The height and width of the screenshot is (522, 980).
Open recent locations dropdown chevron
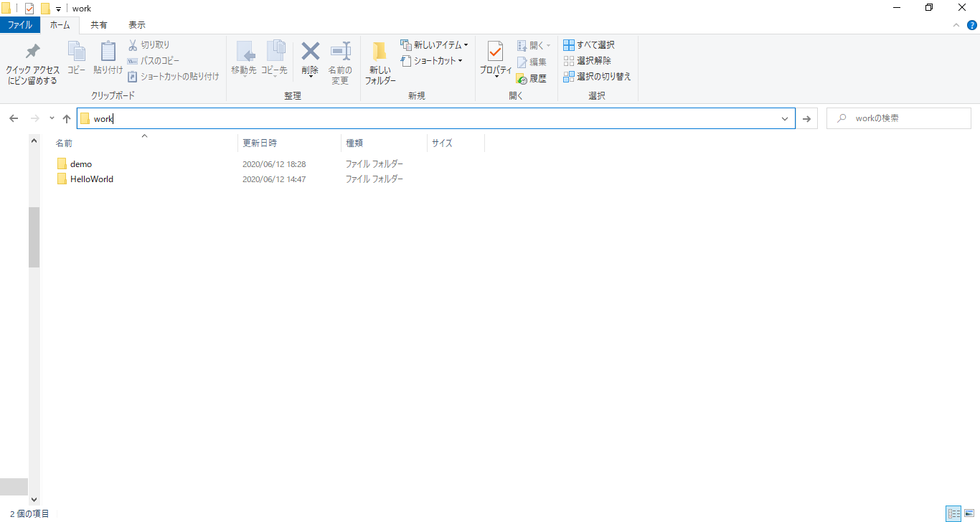[52, 118]
